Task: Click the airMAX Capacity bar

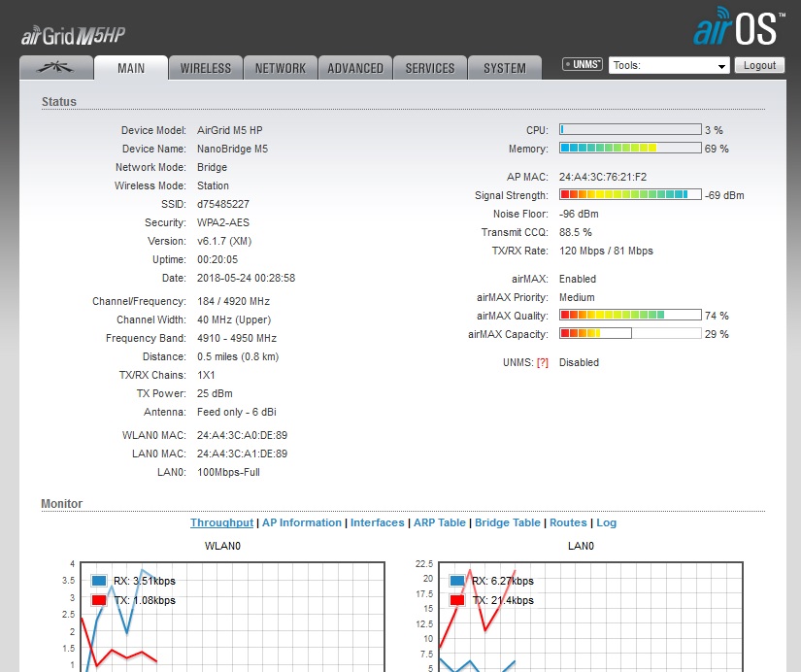Action: click(x=630, y=333)
